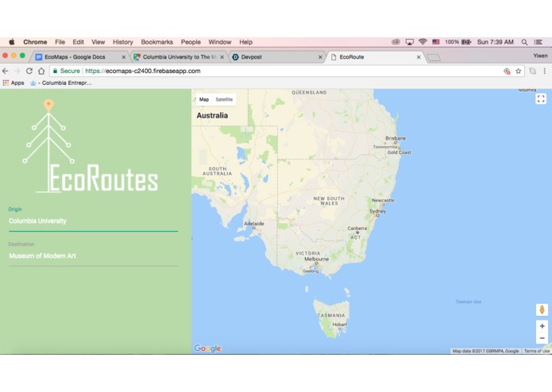Image resolution: width=552 pixels, height=392 pixels.
Task: Click the Google logo on the map
Action: [208, 348]
